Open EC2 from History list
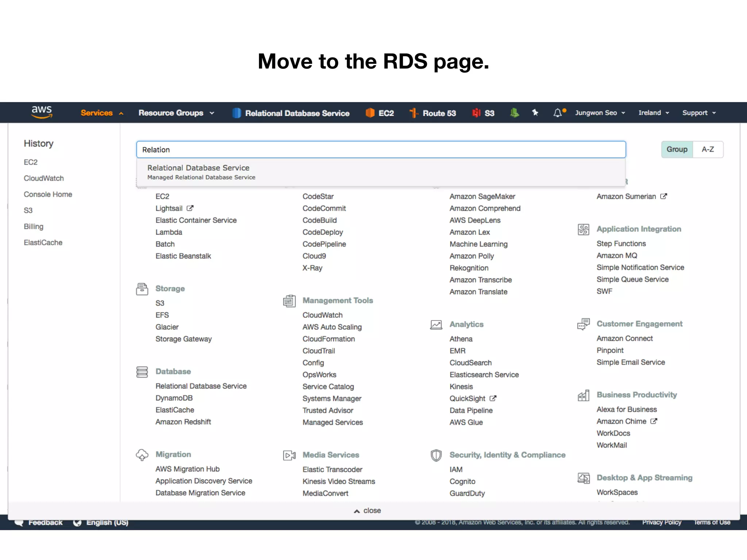Viewport: 747px width, 560px height. 31,162
